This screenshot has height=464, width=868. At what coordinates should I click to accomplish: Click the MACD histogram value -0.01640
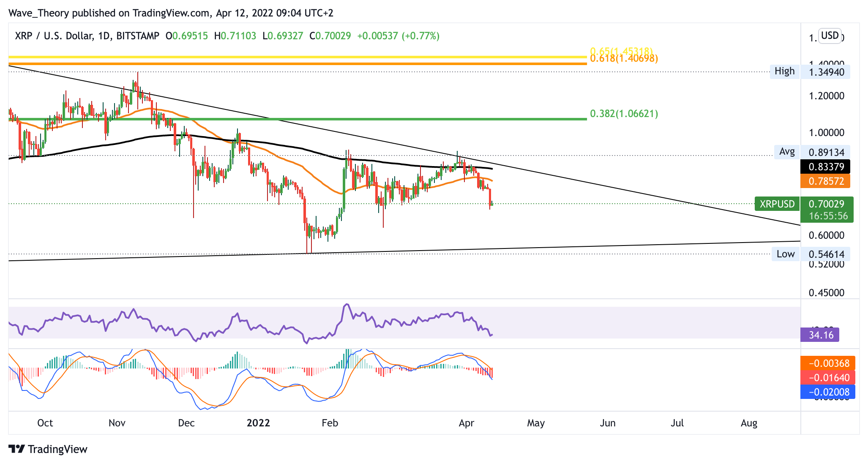828,377
